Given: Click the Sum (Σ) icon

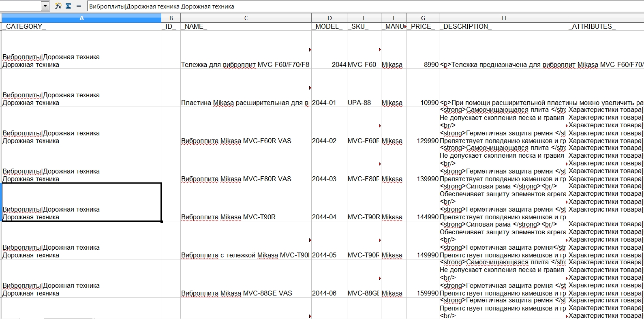Looking at the screenshot, I should [x=68, y=6].
